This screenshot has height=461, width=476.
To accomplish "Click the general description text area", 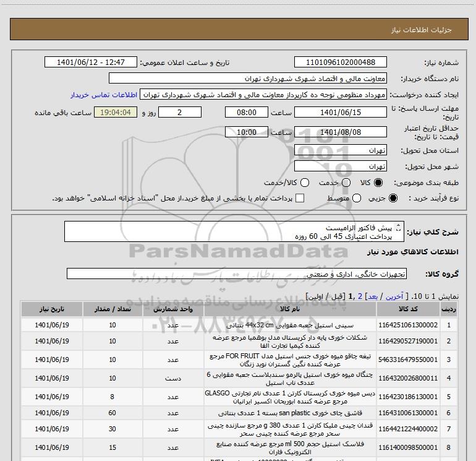I will (234, 231).
